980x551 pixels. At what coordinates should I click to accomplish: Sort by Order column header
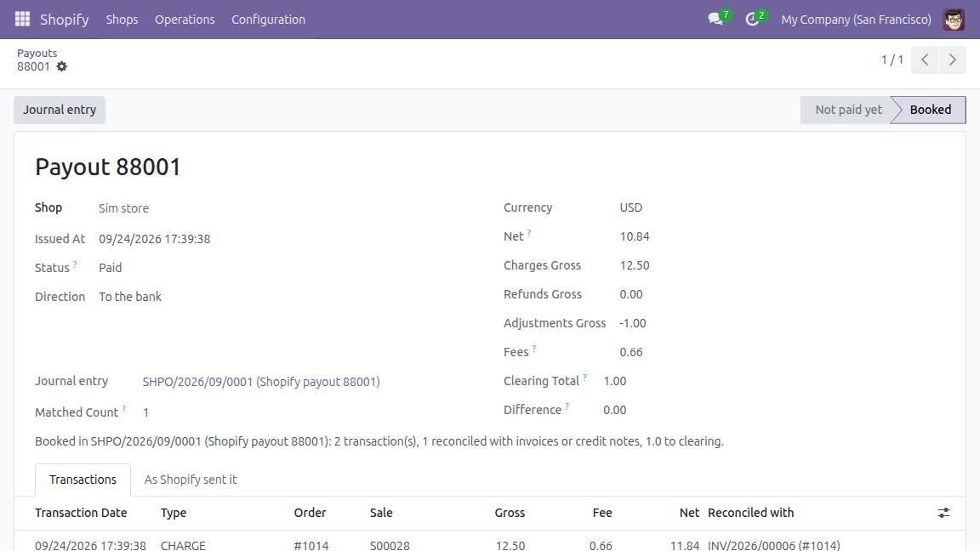(x=310, y=513)
